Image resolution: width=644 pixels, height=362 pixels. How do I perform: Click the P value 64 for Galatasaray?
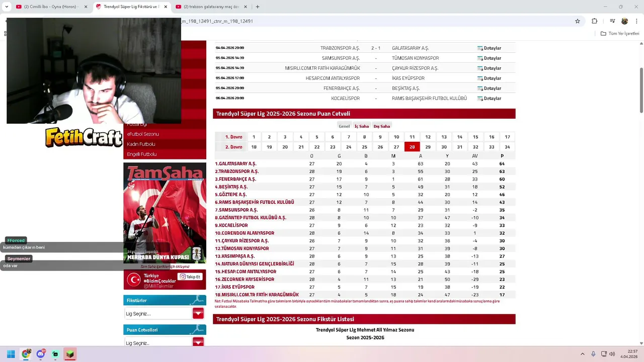(502, 164)
